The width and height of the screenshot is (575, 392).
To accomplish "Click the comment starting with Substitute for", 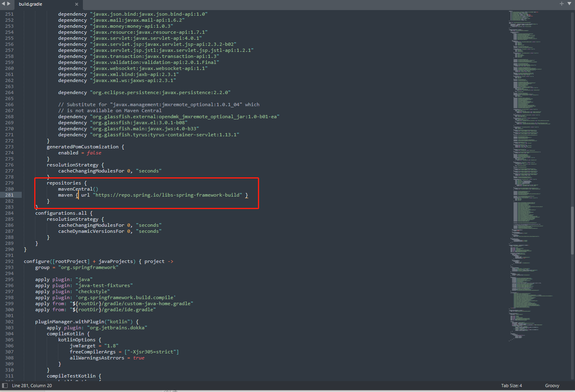I will tap(159, 105).
